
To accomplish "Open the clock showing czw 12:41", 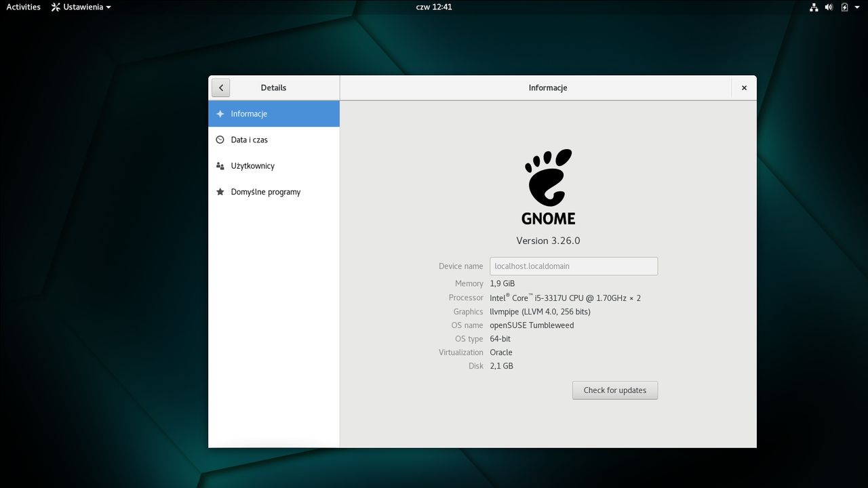I will tap(434, 7).
